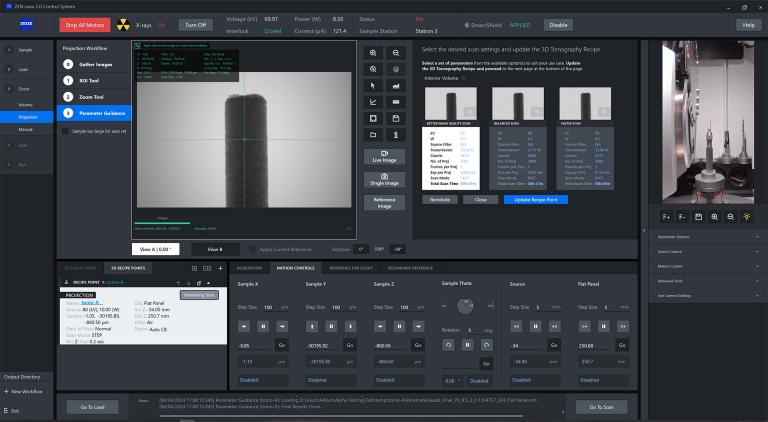Click the zoom out magnifier icon
The image size is (768, 422).
coord(396,53)
